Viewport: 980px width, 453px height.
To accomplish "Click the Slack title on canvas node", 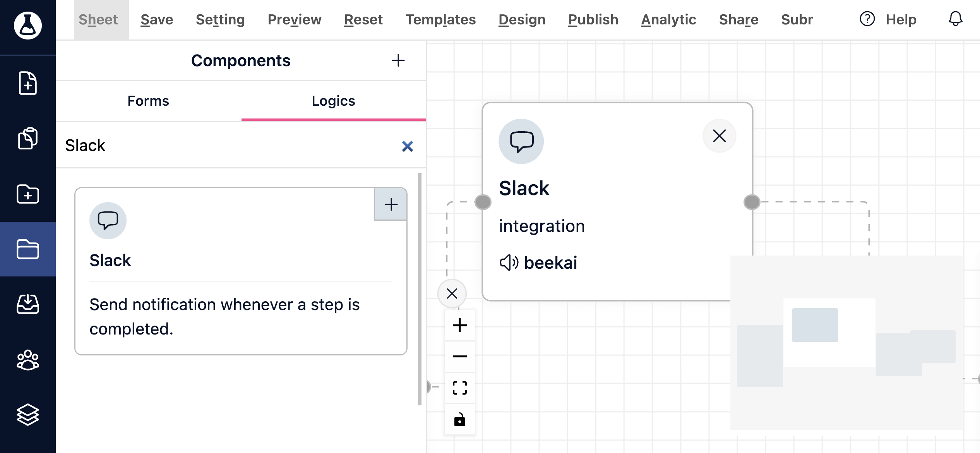I will tap(524, 188).
